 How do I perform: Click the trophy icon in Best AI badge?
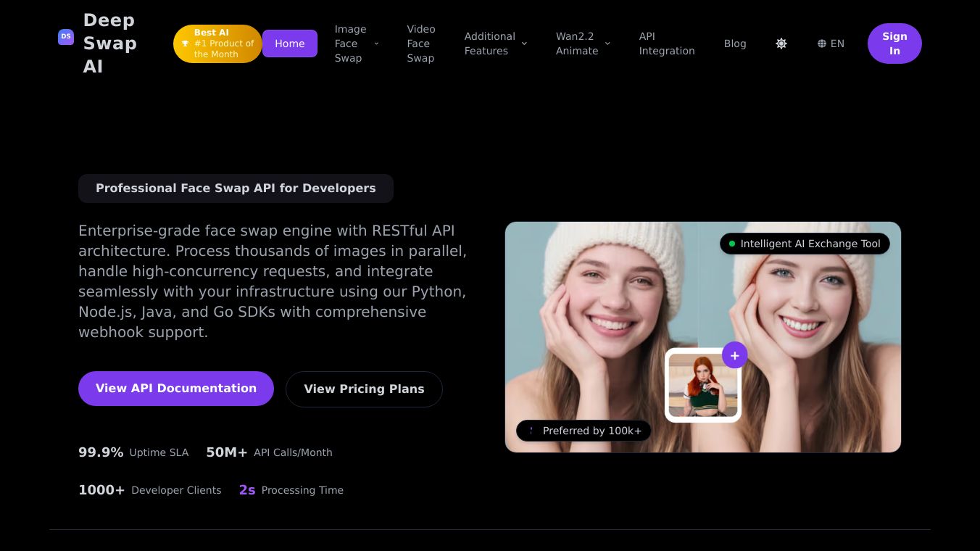(185, 43)
